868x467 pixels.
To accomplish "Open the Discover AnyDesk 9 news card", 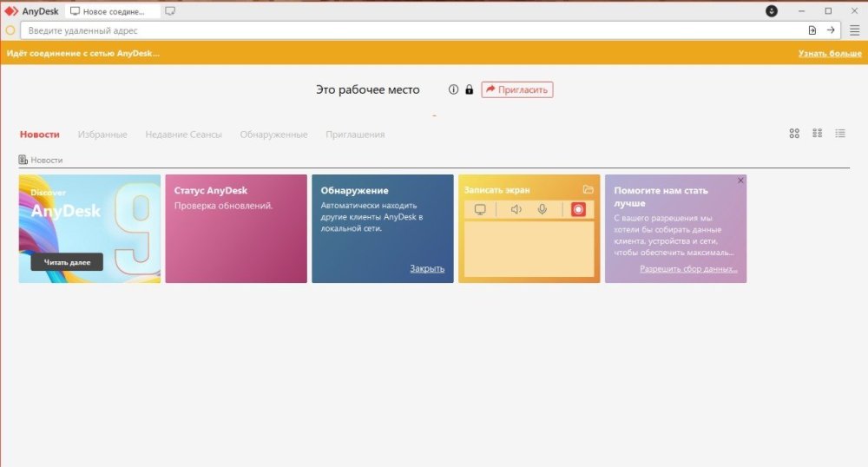I will click(89, 228).
